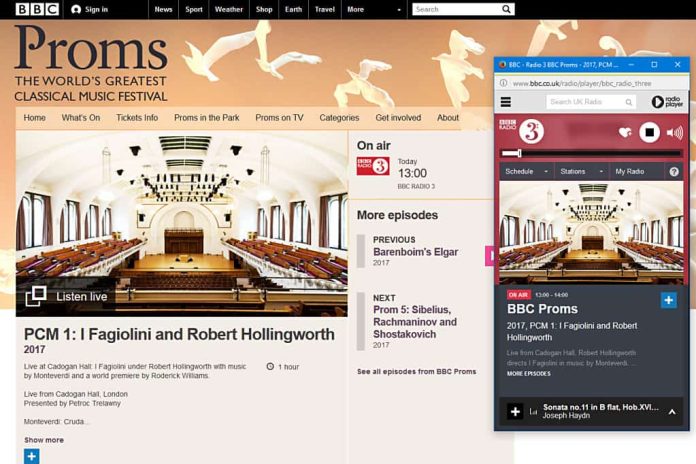The width and height of the screenshot is (696, 464).
Task: Open previous episode Barenboim's Elgar
Action: point(415,252)
